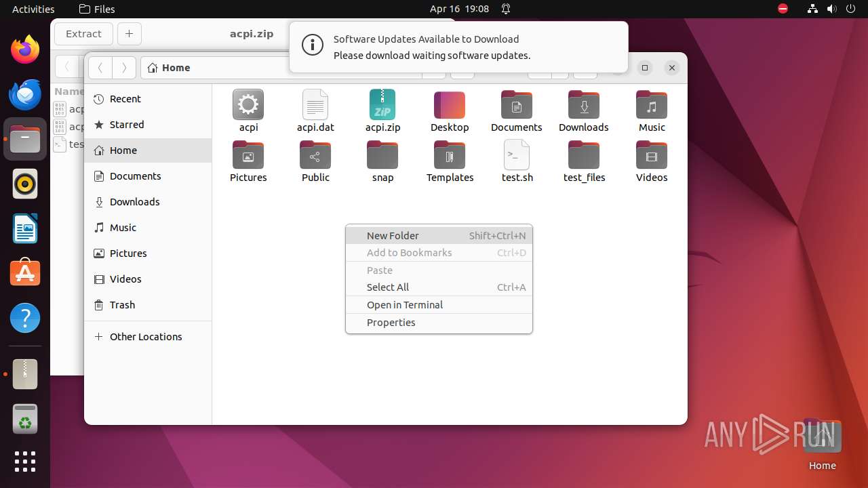The width and height of the screenshot is (868, 488).
Task: Open the Documents folder icon in grid
Action: [x=517, y=105]
